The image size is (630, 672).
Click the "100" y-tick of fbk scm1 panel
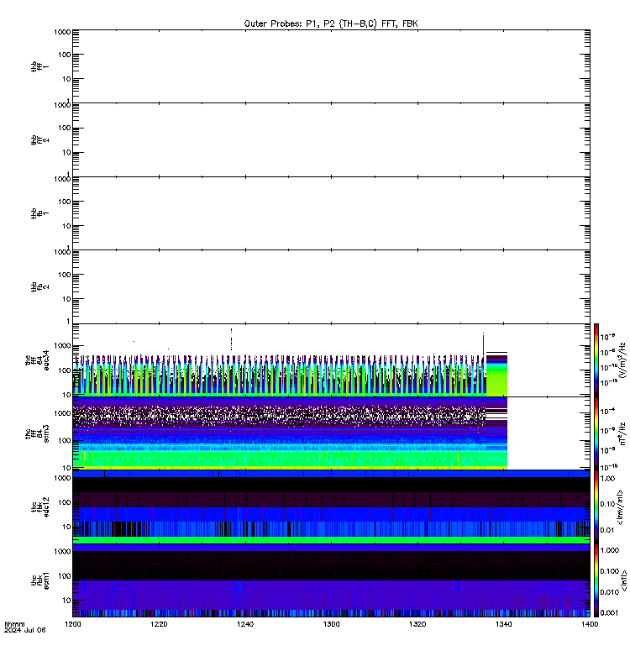66,576
